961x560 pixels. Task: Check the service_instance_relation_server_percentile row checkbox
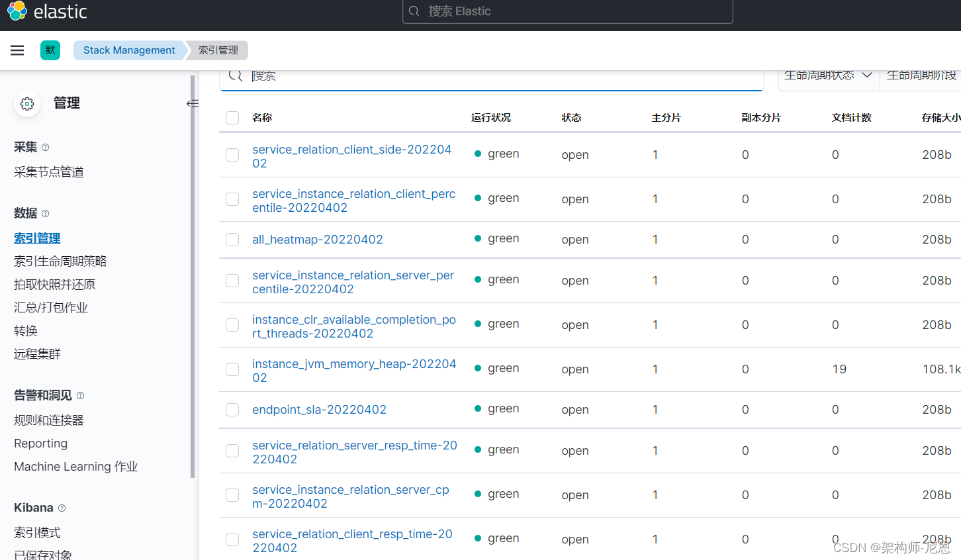click(x=232, y=281)
